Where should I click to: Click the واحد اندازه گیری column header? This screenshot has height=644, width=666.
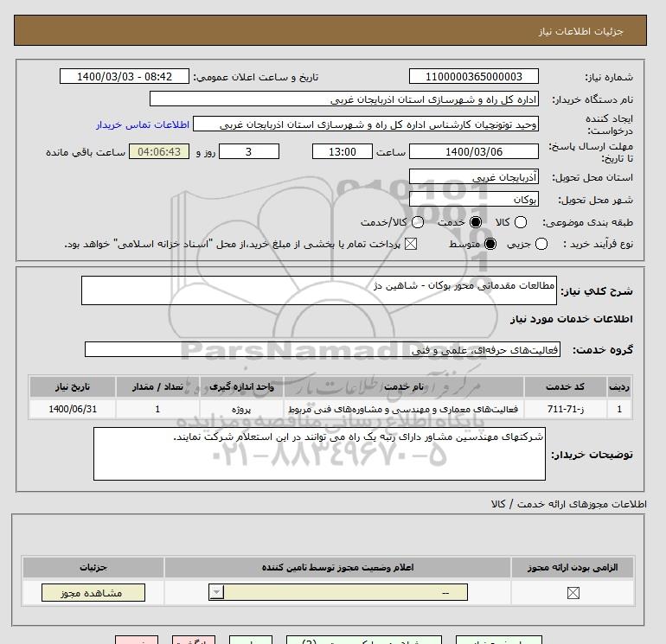[x=241, y=386]
